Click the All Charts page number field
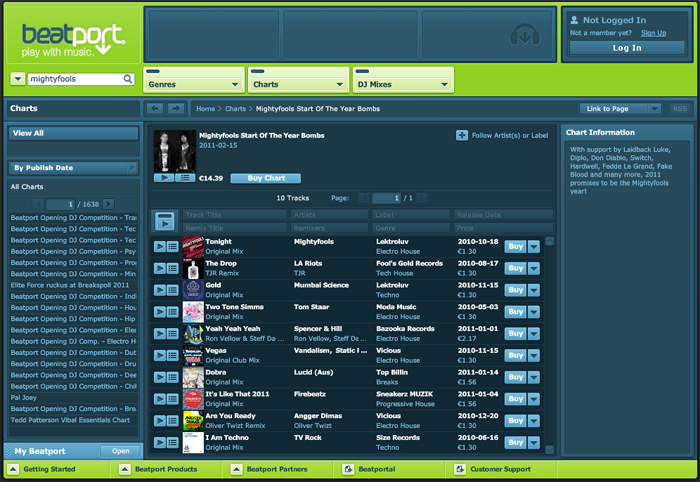The image size is (700, 482). pos(60,204)
